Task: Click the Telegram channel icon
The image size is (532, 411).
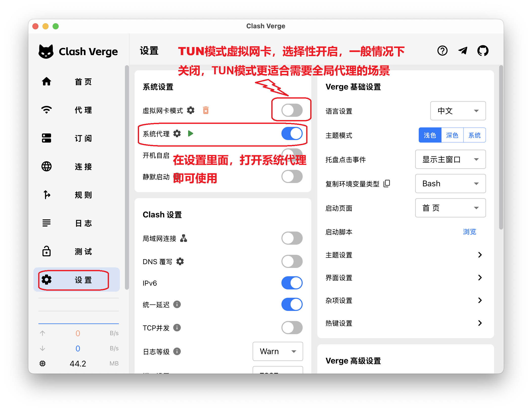Action: pyautogui.click(x=463, y=51)
